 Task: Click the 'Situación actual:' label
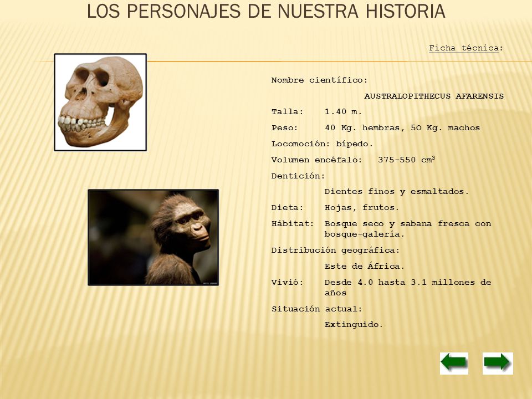click(317, 309)
